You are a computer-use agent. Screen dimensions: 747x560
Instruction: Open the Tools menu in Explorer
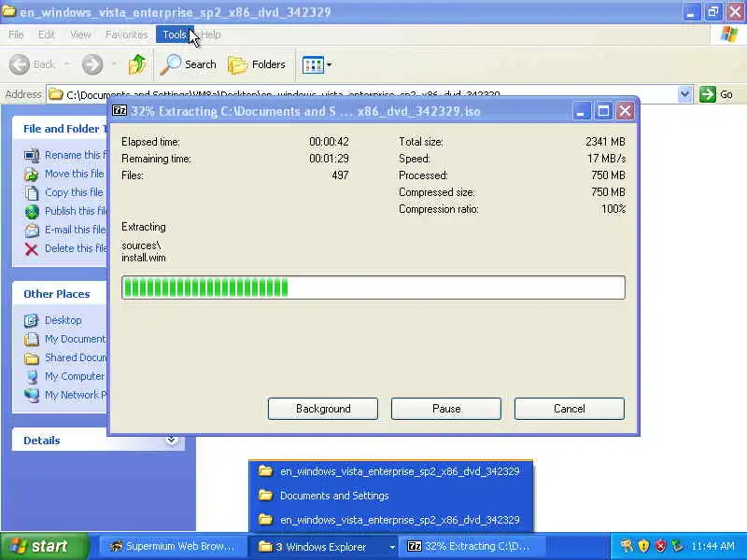(x=175, y=35)
